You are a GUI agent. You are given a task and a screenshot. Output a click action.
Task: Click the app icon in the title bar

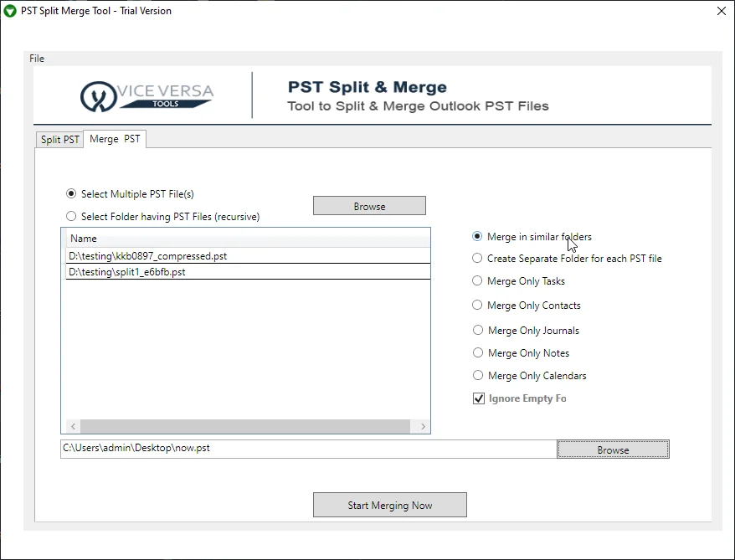(x=10, y=11)
